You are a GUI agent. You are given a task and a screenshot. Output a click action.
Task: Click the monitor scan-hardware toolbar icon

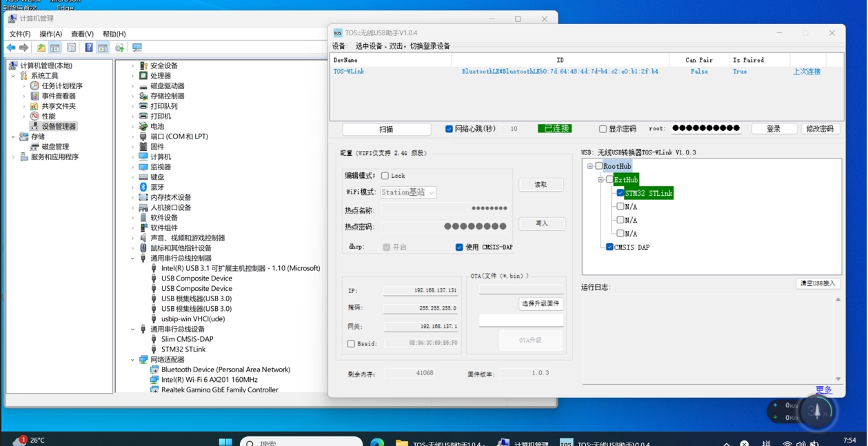coord(137,48)
